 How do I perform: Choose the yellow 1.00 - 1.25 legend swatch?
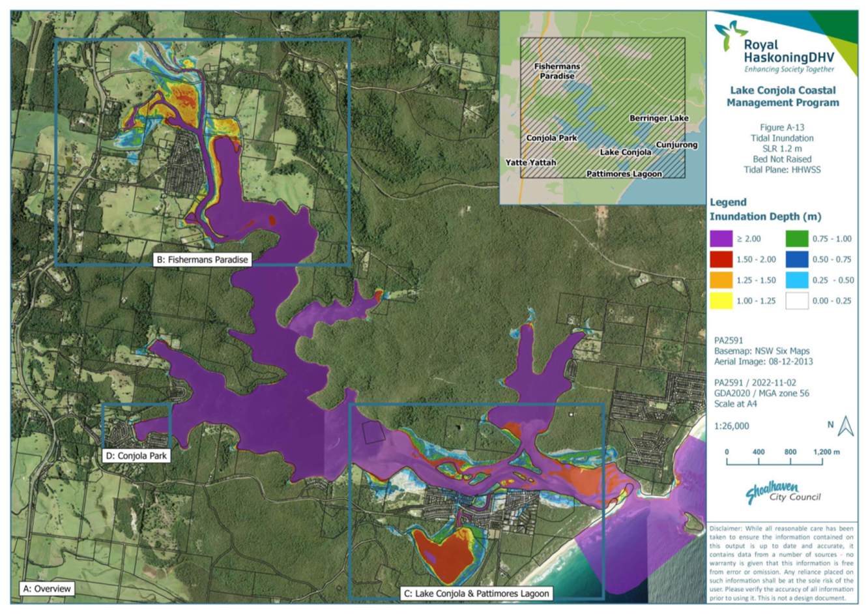721,300
